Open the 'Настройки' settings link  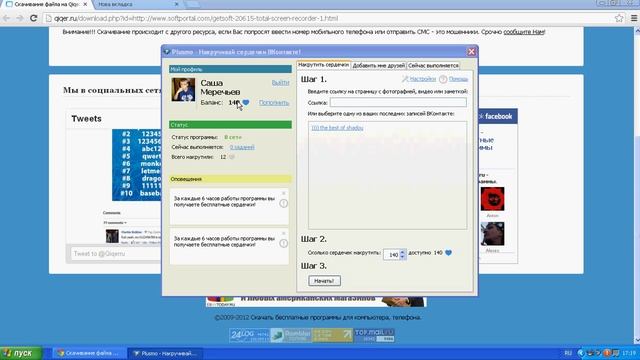(422, 79)
